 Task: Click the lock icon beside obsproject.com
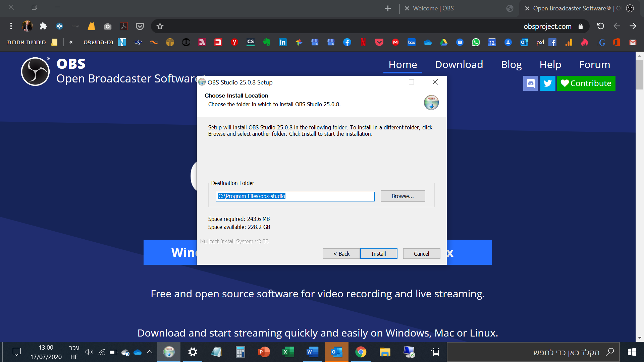(x=581, y=26)
